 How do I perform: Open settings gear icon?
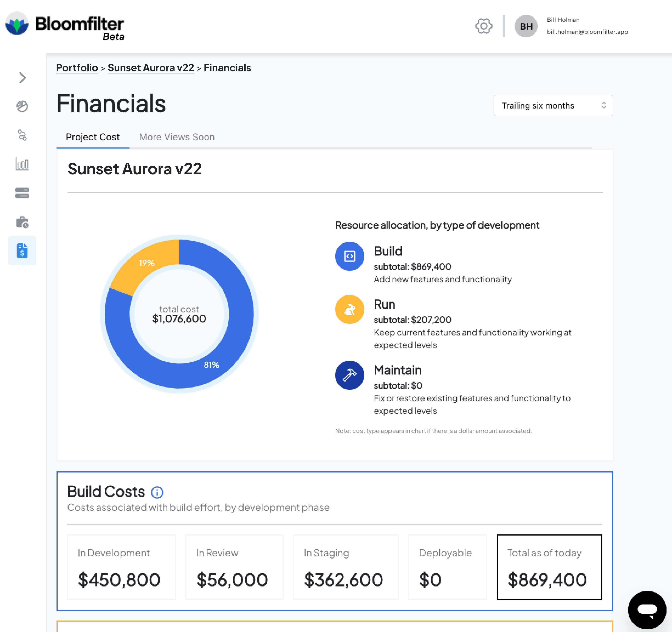coord(483,26)
